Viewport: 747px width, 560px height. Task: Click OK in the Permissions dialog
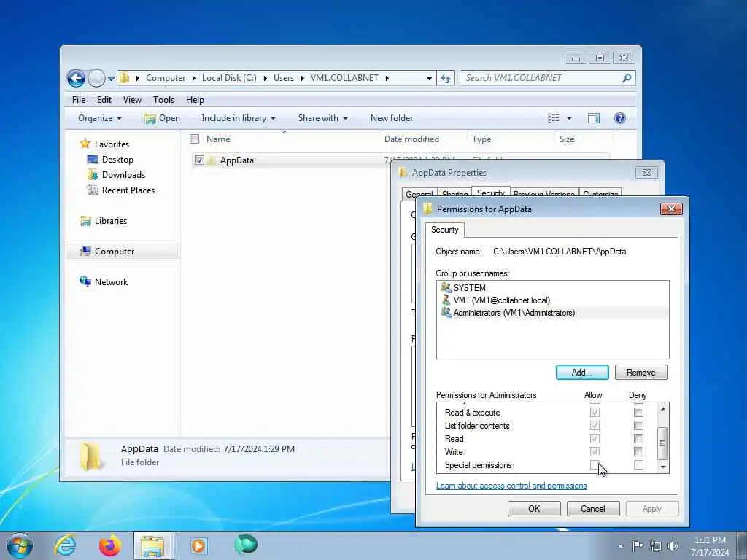[534, 508]
